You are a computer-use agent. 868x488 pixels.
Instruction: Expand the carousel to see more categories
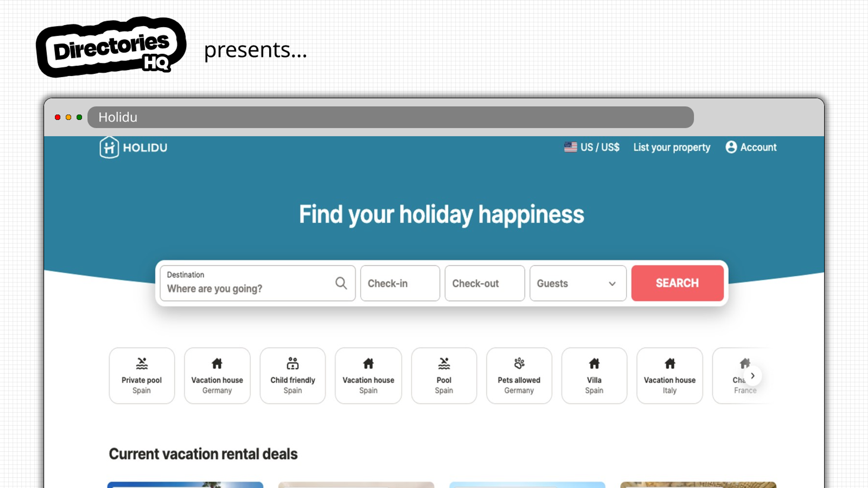pyautogui.click(x=754, y=375)
